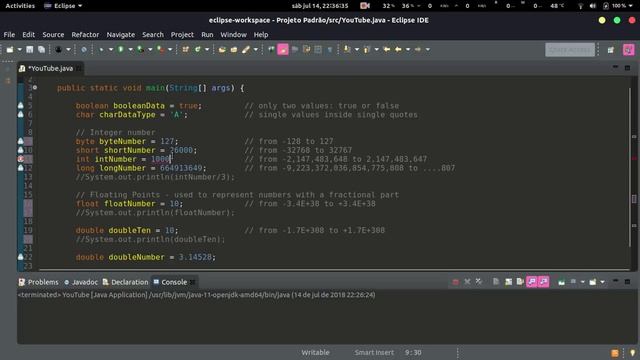This screenshot has height=360, width=640.
Task: Click the Remove Launch X icon
Action: pos(467,282)
